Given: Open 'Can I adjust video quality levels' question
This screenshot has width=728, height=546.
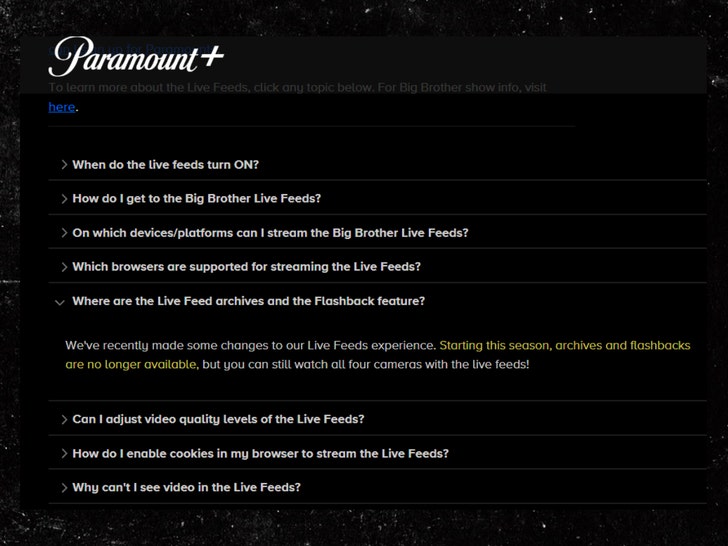Looking at the screenshot, I should pos(218,419).
